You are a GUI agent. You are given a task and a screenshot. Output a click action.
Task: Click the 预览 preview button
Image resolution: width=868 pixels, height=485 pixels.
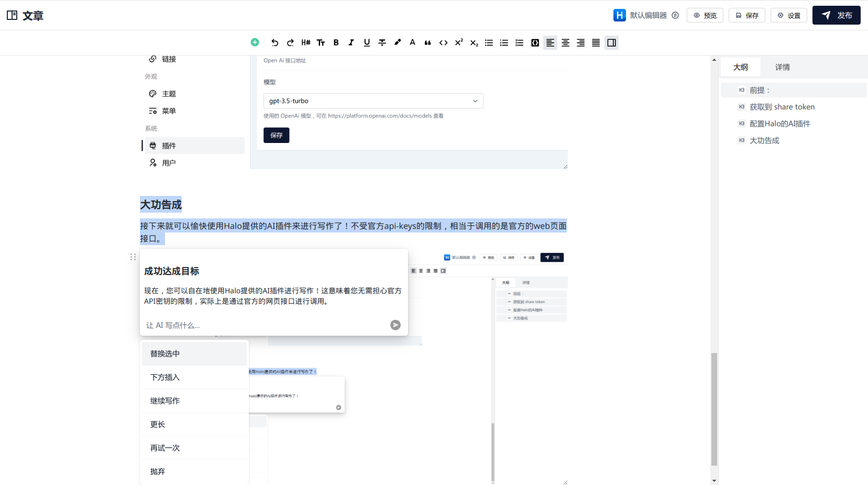(705, 15)
